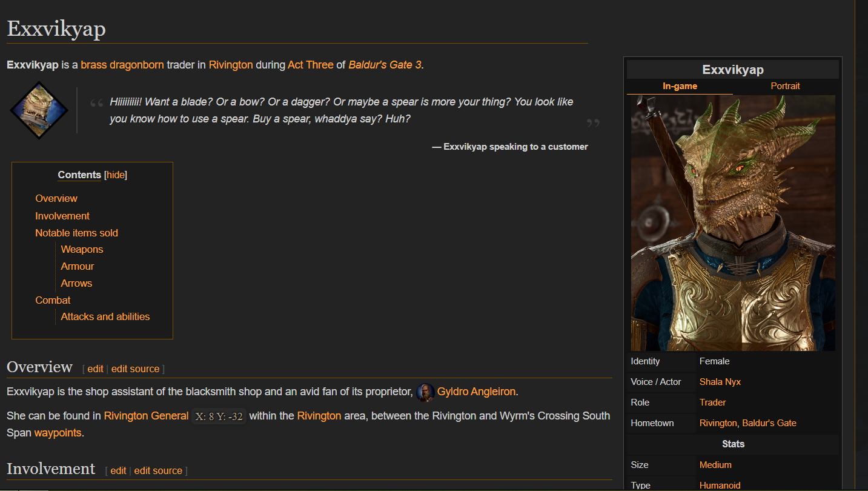
Task: Open the Rivington General link
Action: point(147,416)
